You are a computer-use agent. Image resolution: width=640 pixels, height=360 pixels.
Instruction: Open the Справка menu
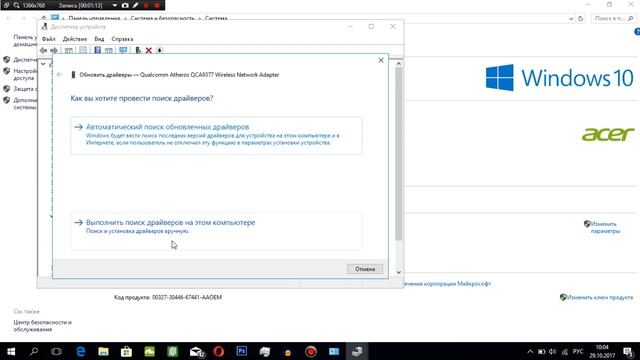click(x=122, y=39)
